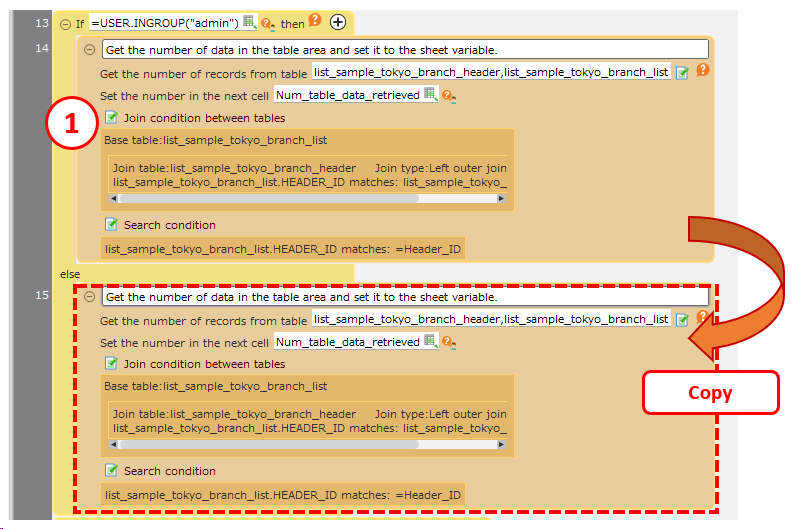Click the search condition text in step 15

(x=282, y=495)
